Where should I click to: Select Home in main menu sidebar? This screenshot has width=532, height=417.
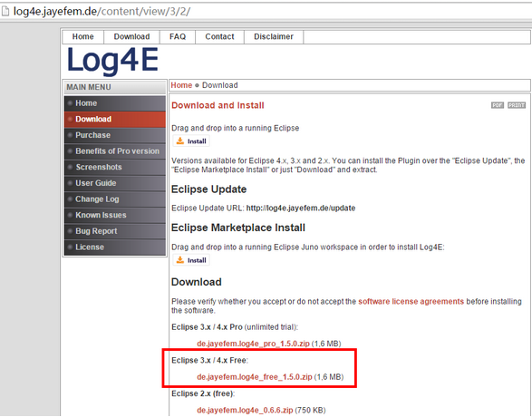(x=115, y=103)
